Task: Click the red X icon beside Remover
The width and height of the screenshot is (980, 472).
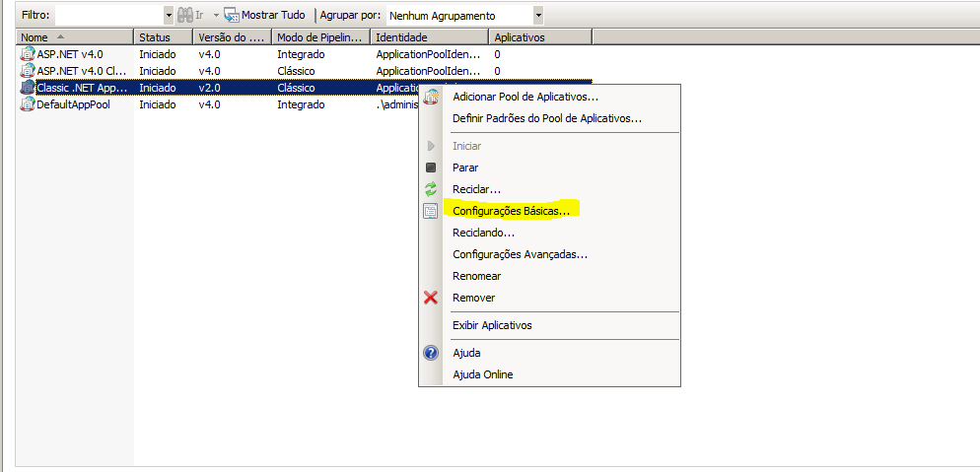Action: 430,298
